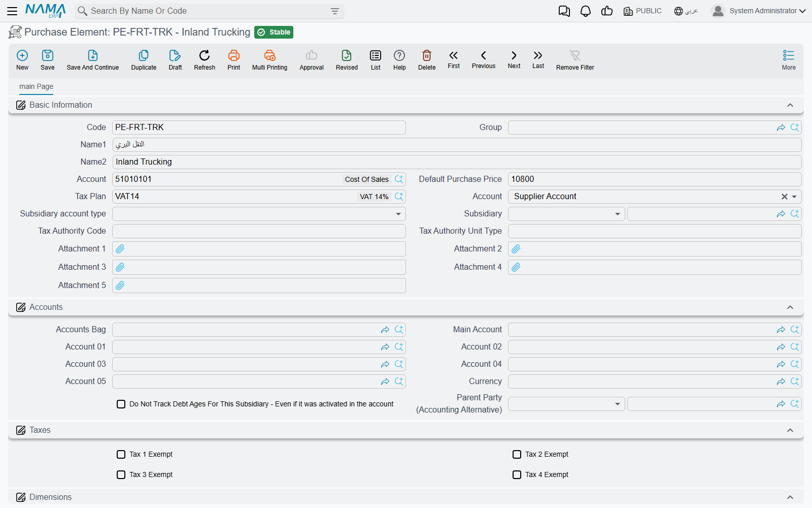Viewport: 812px width, 508px height.
Task: Open notifications bell
Action: pos(586,11)
